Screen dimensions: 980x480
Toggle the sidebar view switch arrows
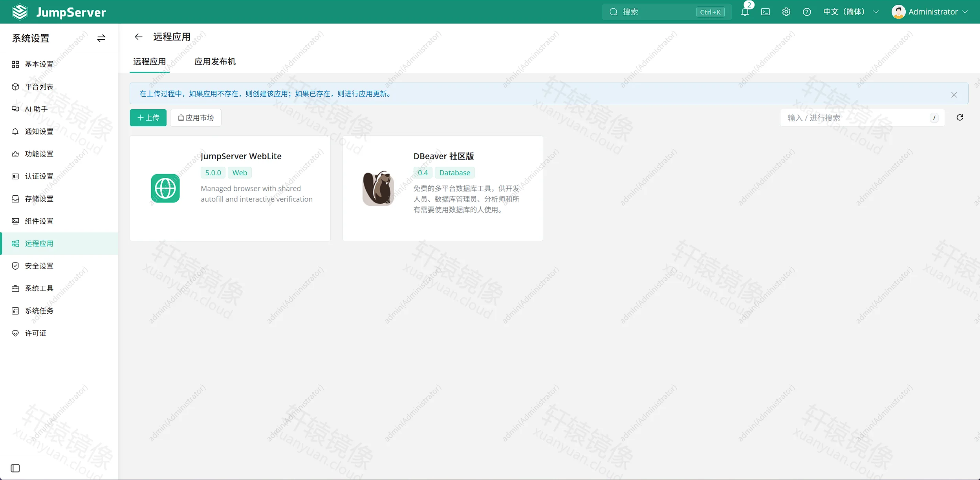point(101,38)
